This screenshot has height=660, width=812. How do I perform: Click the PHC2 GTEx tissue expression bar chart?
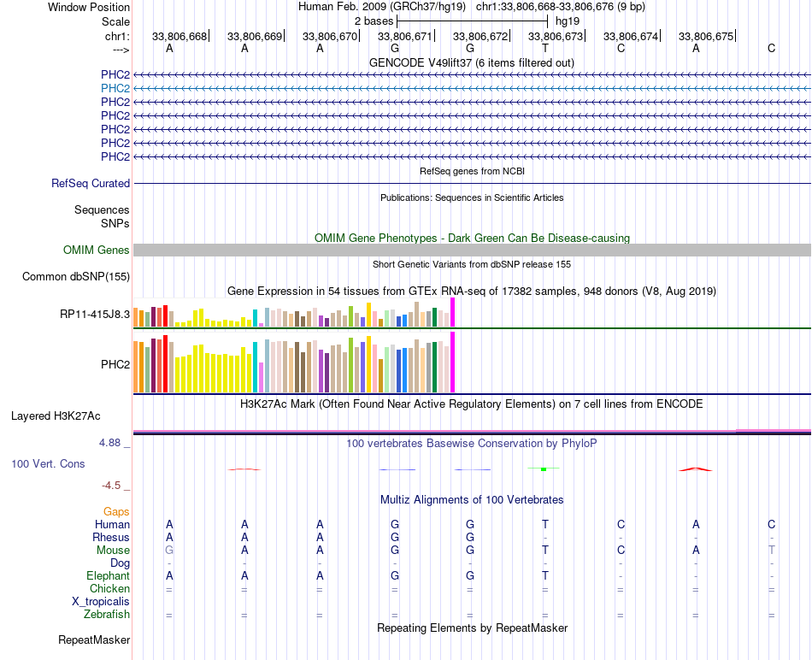point(294,362)
